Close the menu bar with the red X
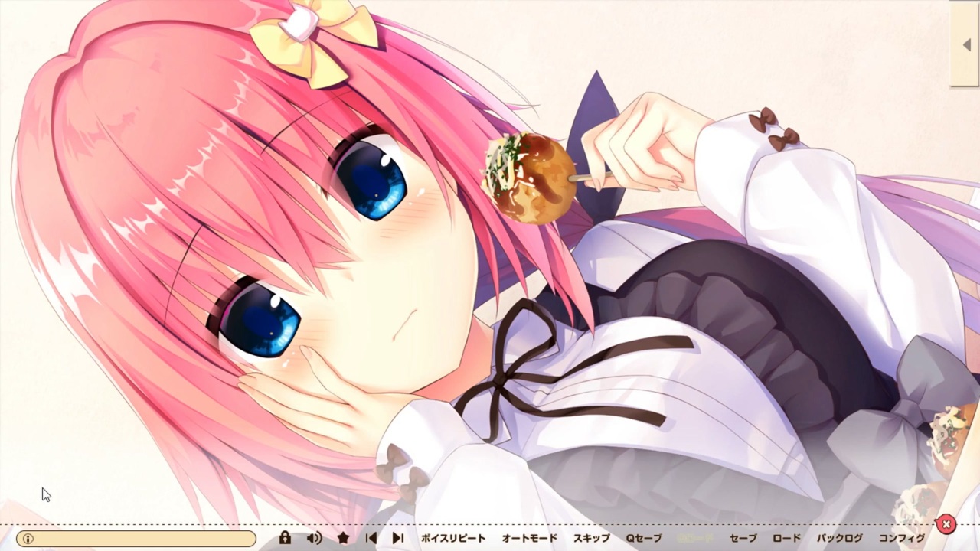980x551 pixels. pyautogui.click(x=946, y=524)
